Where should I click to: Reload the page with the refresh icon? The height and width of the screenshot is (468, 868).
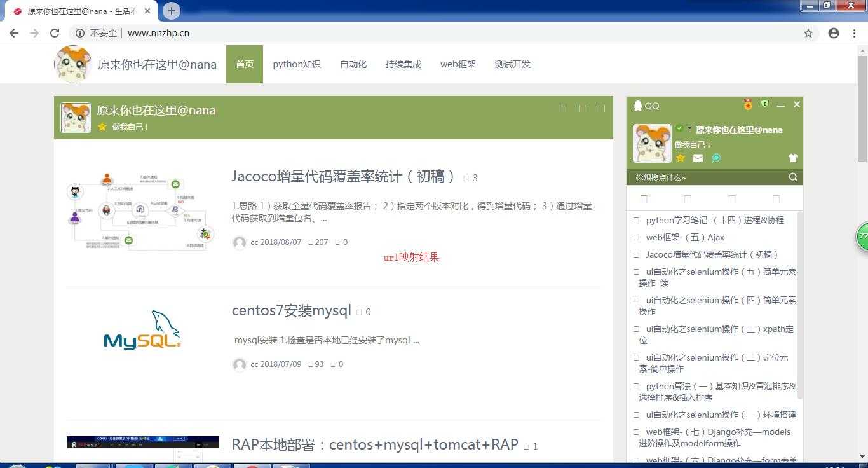pyautogui.click(x=55, y=33)
